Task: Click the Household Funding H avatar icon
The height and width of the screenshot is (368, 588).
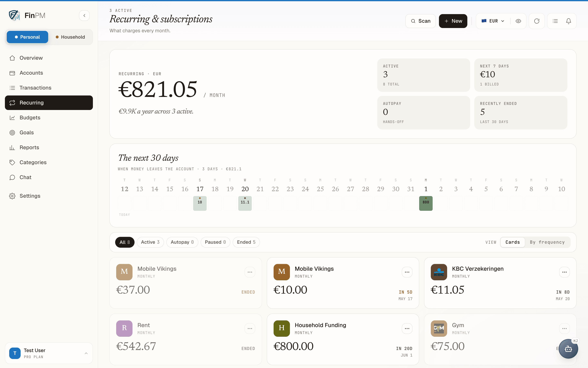Action: [x=282, y=329]
